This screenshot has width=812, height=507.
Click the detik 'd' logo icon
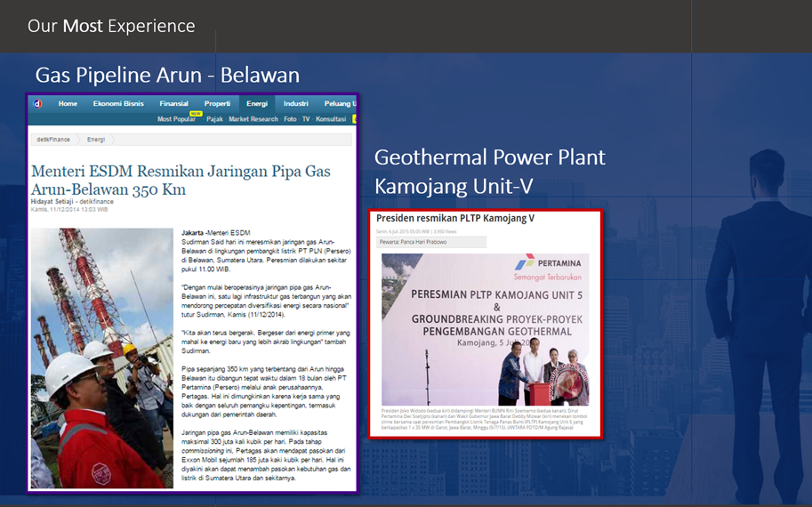pyautogui.click(x=37, y=104)
